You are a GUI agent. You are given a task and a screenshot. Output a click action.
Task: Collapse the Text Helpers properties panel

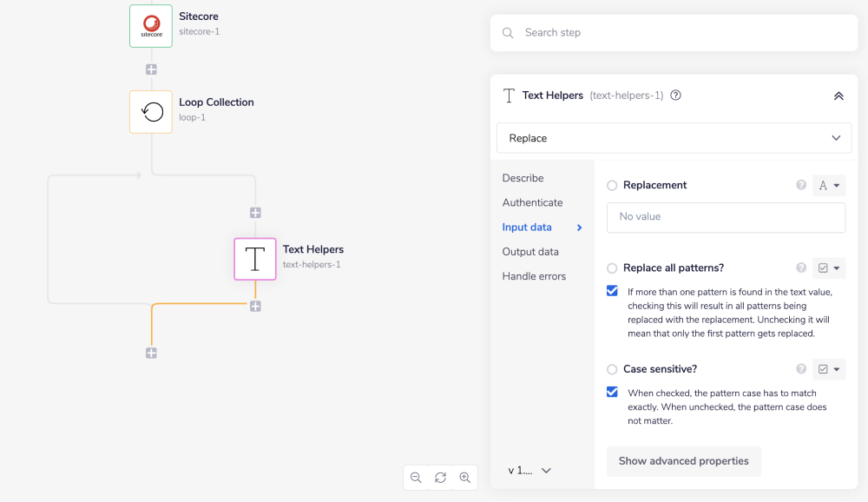tap(838, 96)
